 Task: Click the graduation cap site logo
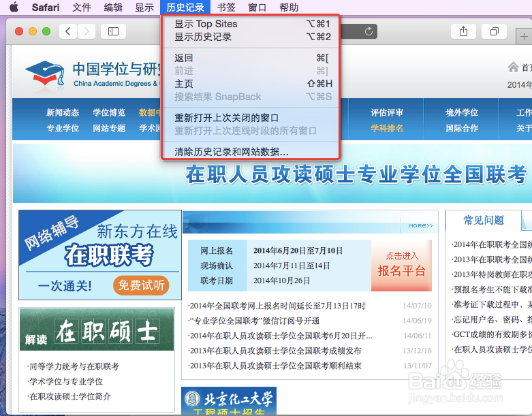pos(45,74)
